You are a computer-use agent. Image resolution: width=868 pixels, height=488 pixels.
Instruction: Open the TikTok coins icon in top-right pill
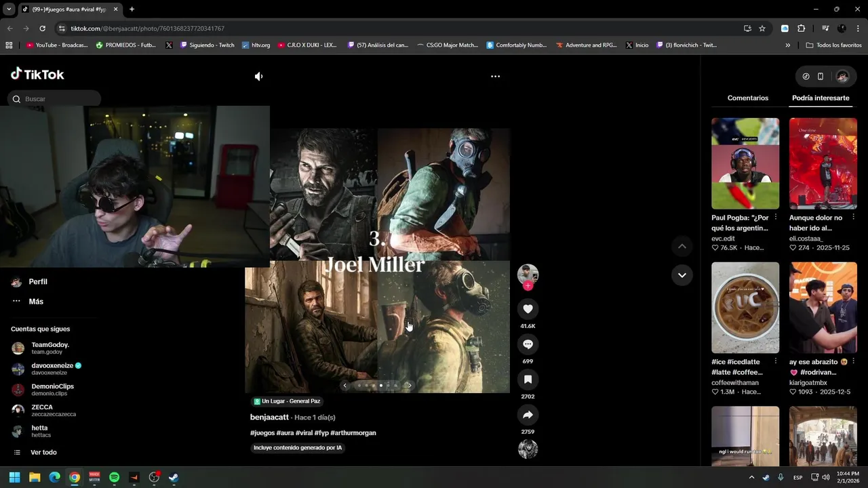(806, 77)
